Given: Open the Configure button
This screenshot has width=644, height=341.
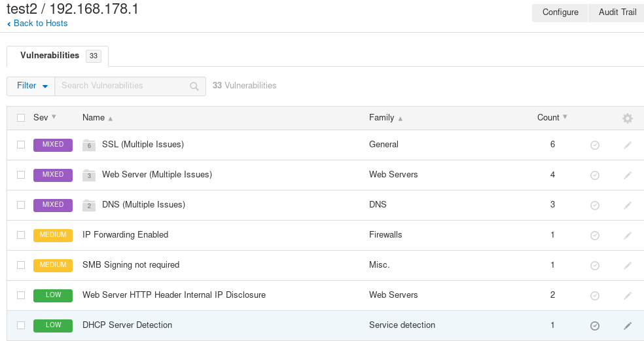Looking at the screenshot, I should (x=560, y=12).
